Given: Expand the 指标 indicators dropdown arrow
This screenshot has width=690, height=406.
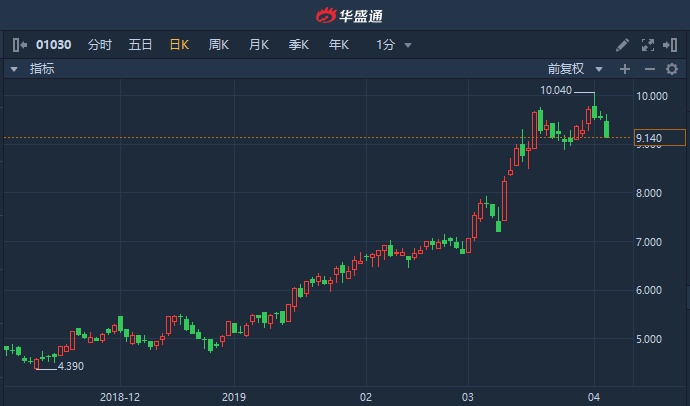Looking at the screenshot, I should coord(14,69).
